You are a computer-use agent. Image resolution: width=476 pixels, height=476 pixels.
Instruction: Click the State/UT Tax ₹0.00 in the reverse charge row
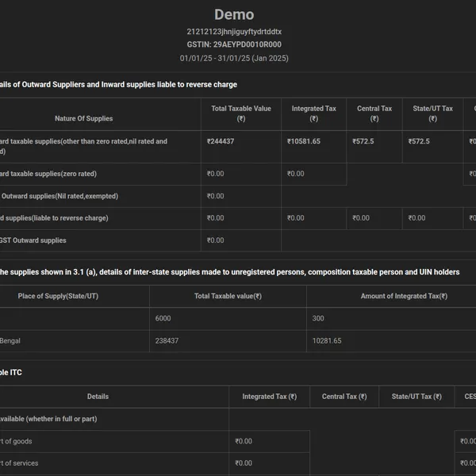point(416,218)
